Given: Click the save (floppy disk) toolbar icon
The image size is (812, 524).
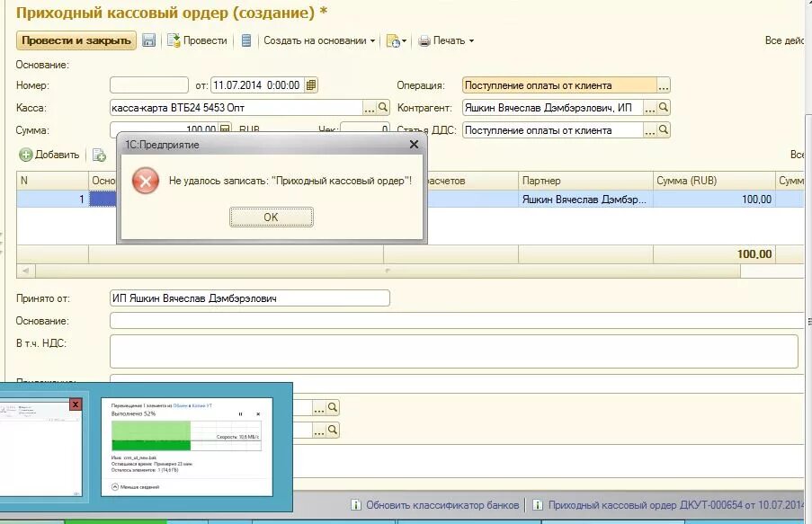Looking at the screenshot, I should (x=148, y=40).
